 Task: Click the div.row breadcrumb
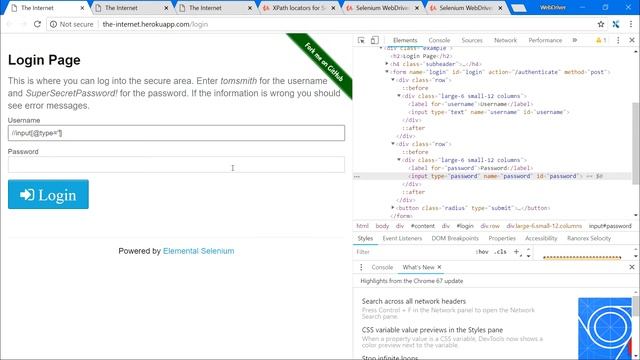pos(490,226)
